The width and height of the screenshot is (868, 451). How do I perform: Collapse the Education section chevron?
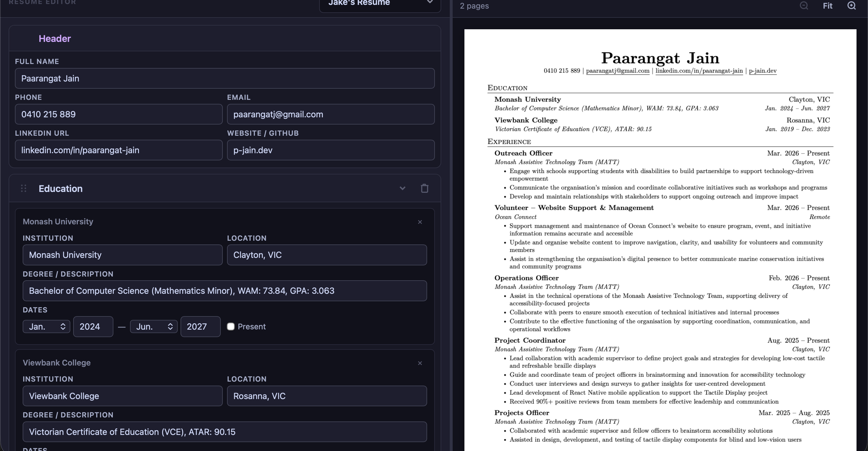tap(402, 188)
